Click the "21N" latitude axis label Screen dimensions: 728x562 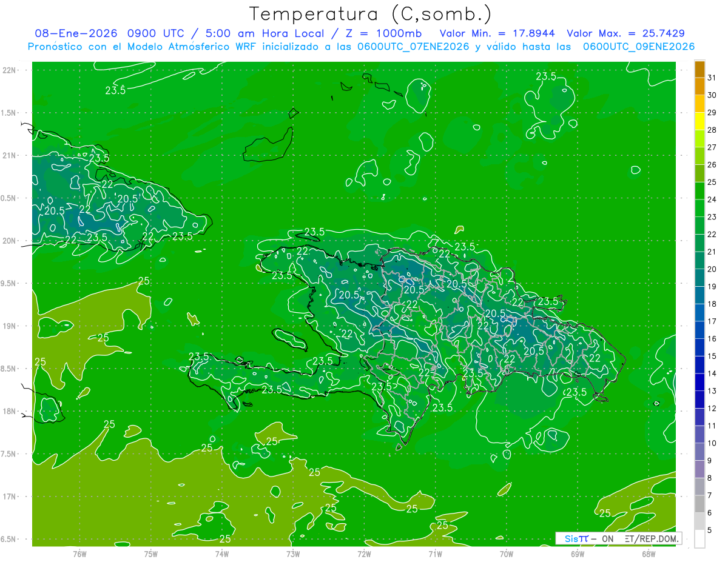click(x=10, y=155)
